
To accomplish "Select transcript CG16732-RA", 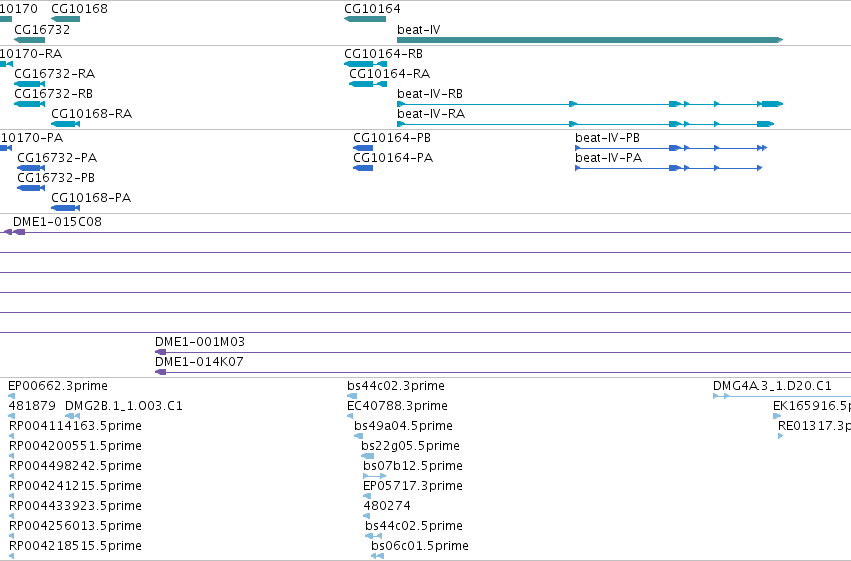I will pos(29,84).
